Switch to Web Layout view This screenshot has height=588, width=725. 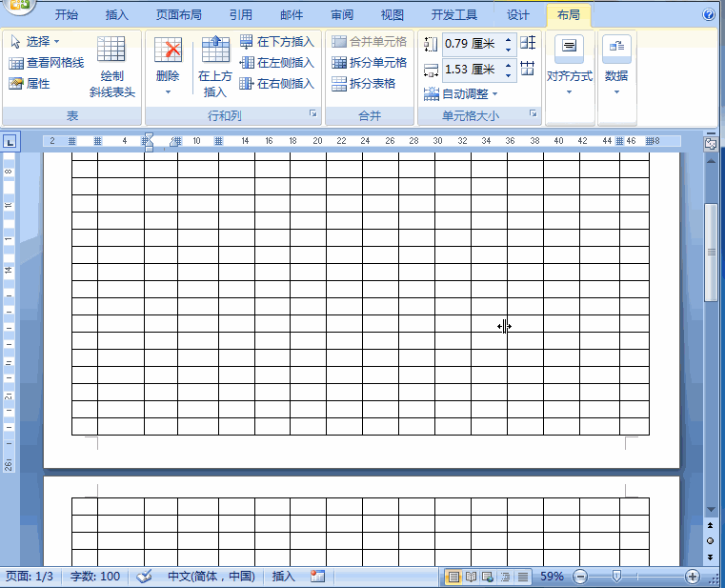(488, 577)
